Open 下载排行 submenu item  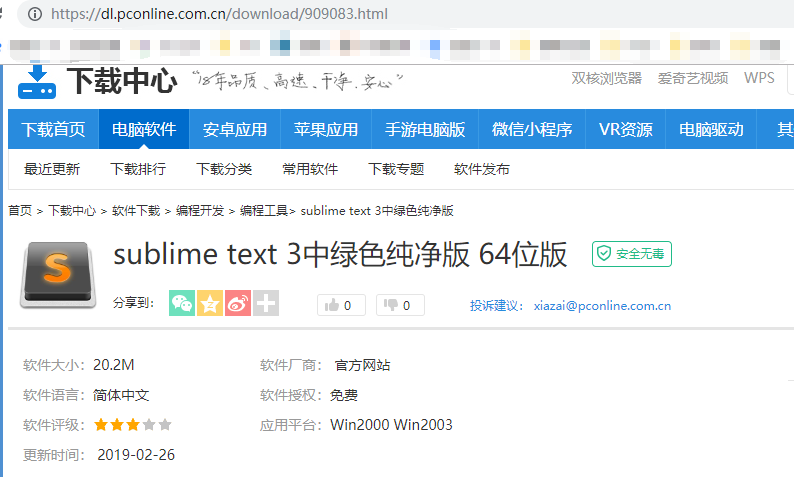pyautogui.click(x=138, y=169)
